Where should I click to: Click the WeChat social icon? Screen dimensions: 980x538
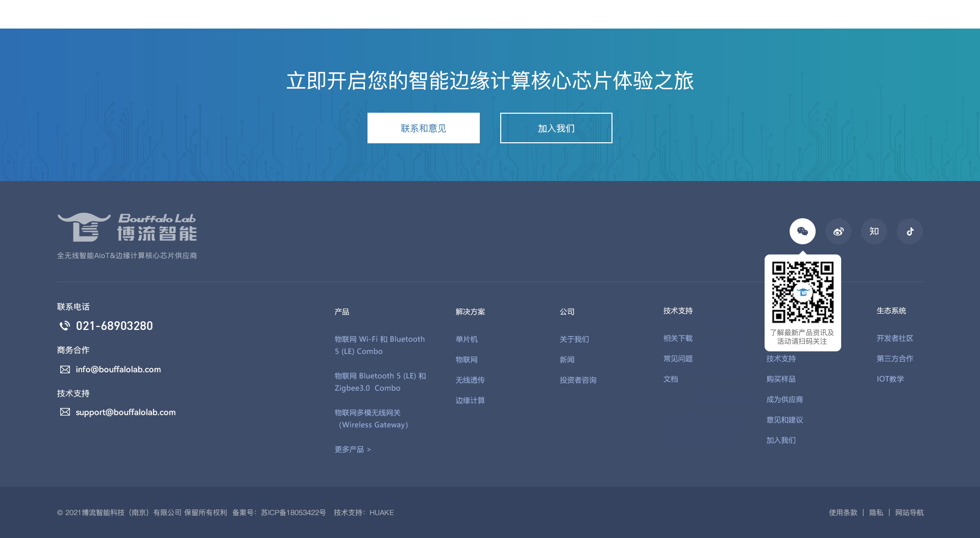(x=802, y=232)
